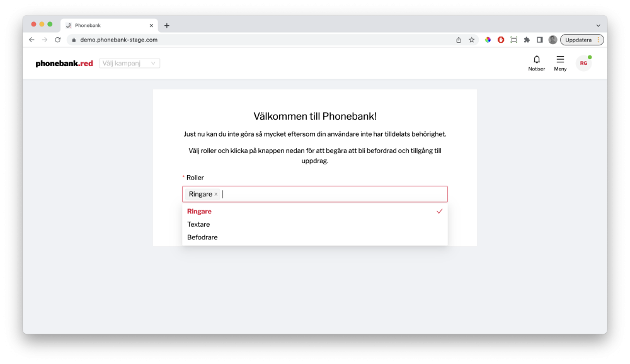The height and width of the screenshot is (364, 630).
Task: Click the Uppdatera browser button
Action: coord(578,40)
